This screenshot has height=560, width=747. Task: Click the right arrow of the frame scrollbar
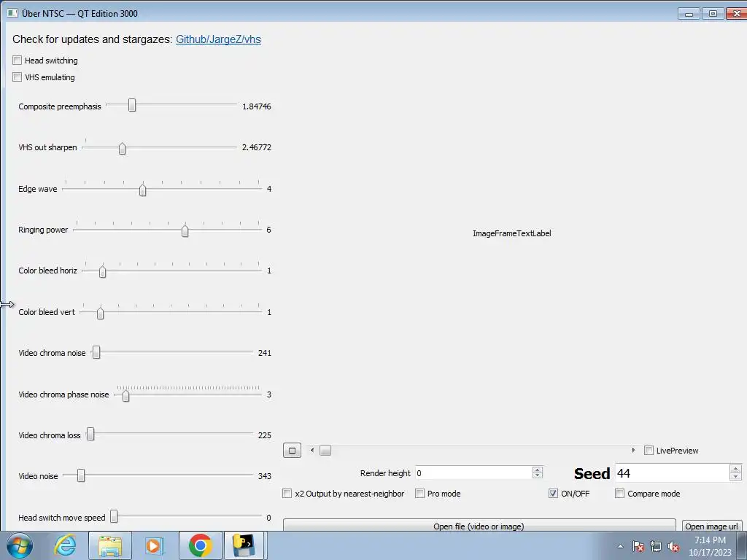pyautogui.click(x=633, y=450)
